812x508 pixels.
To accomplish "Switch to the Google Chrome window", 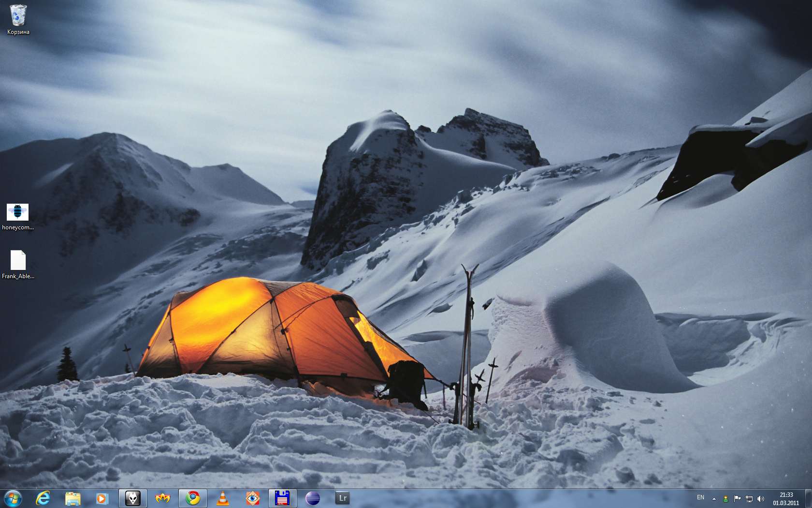I will [193, 498].
